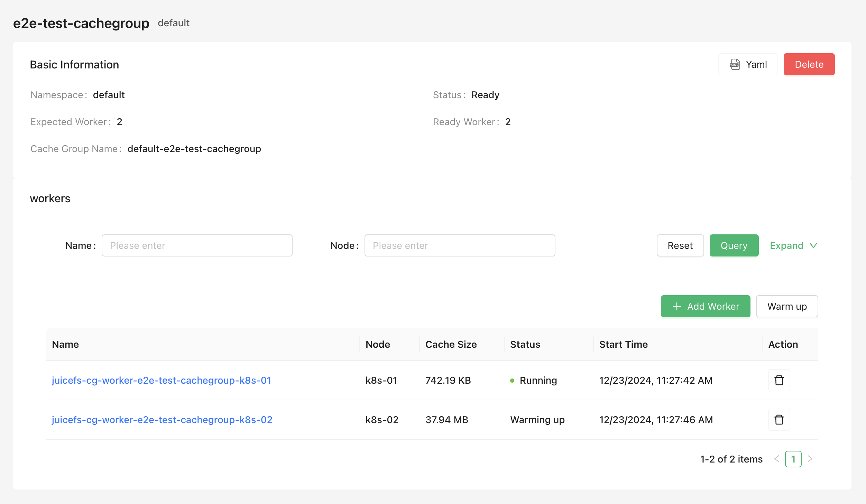
Task: Open worker juicefs-cg-worker-e2e-test-cachegroup-k8s-02 details
Action: coord(162,420)
